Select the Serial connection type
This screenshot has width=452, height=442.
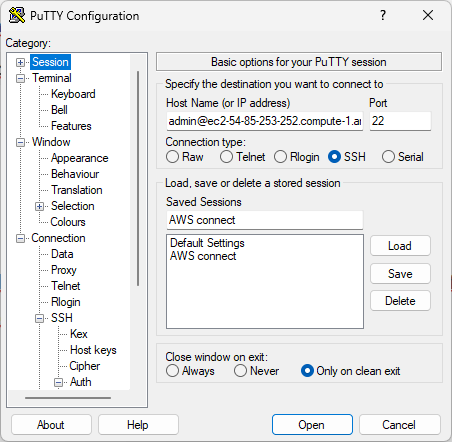(x=403, y=157)
